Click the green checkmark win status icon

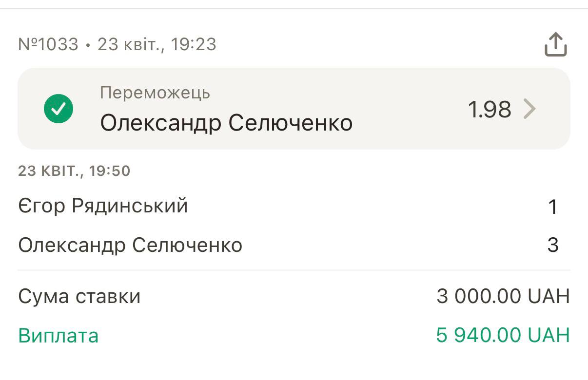(x=59, y=109)
